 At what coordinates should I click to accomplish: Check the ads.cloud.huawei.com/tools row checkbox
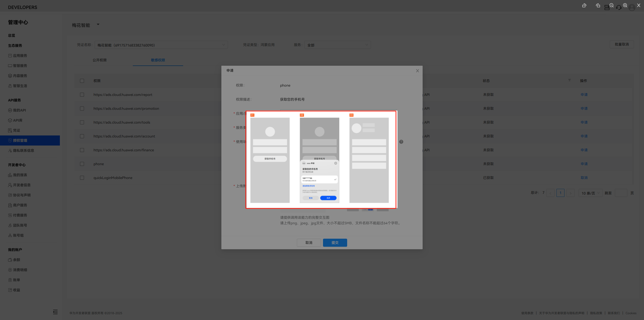pos(82,122)
